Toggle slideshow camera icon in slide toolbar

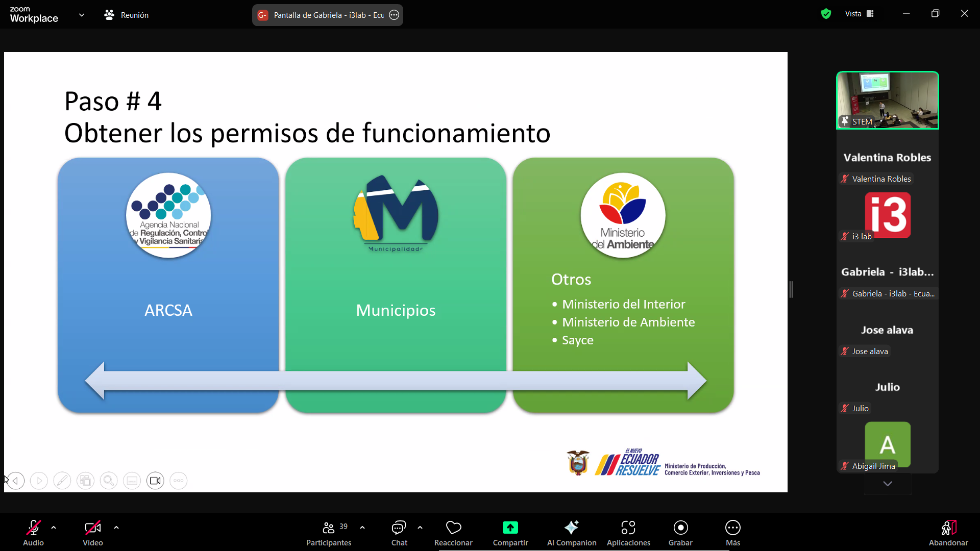pyautogui.click(x=155, y=481)
